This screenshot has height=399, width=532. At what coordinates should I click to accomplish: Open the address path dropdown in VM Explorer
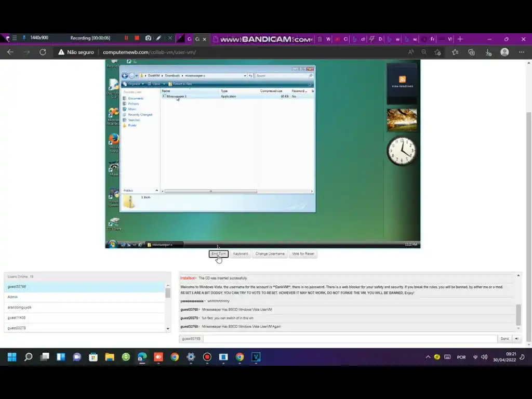point(245,76)
